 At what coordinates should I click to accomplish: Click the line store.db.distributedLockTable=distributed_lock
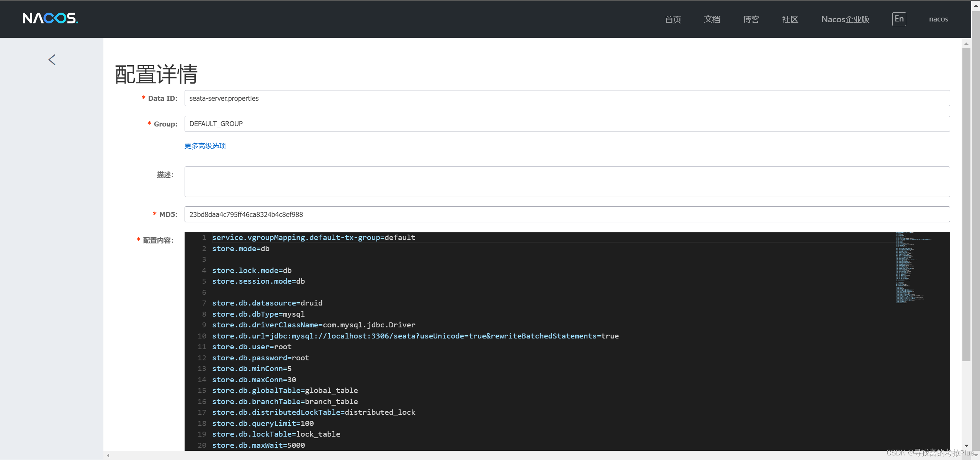314,412
